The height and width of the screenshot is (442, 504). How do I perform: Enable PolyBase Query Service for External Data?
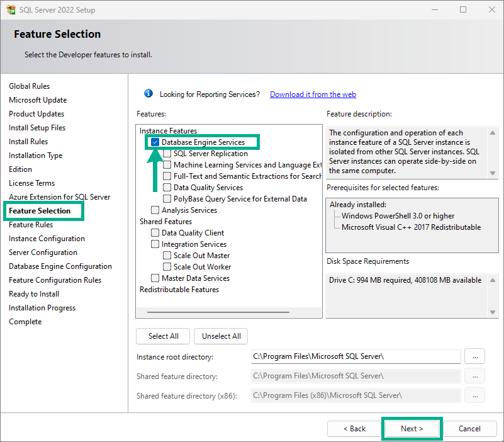(167, 199)
